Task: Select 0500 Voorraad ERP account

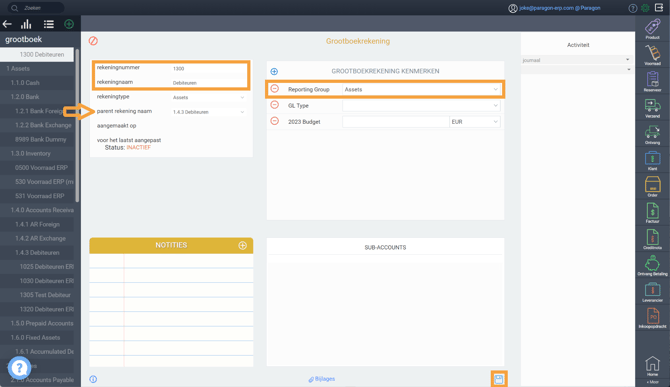Action: tap(37, 167)
